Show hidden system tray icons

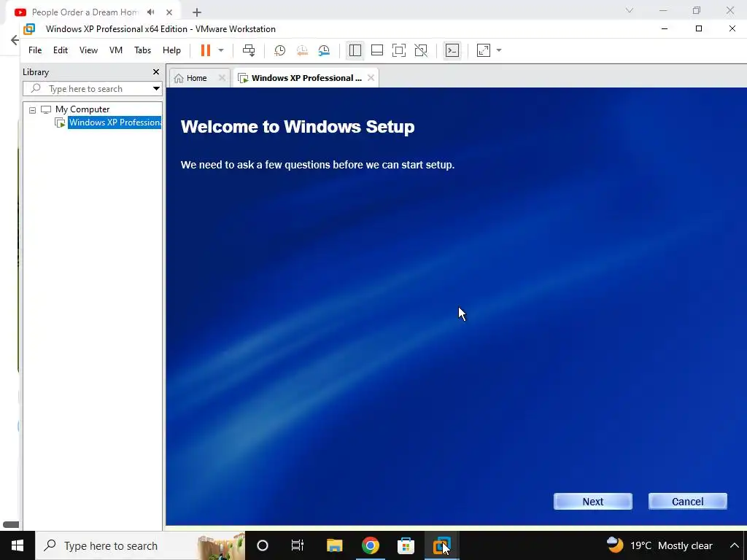coord(734,545)
